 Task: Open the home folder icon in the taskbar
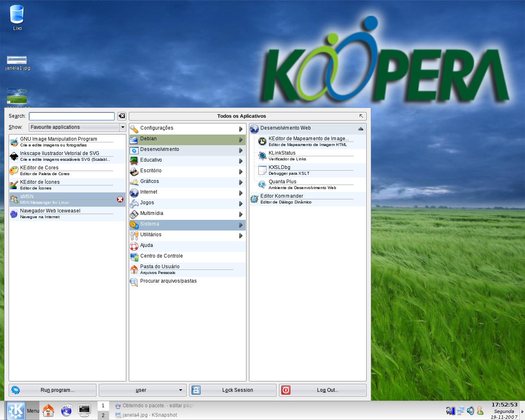click(x=48, y=410)
